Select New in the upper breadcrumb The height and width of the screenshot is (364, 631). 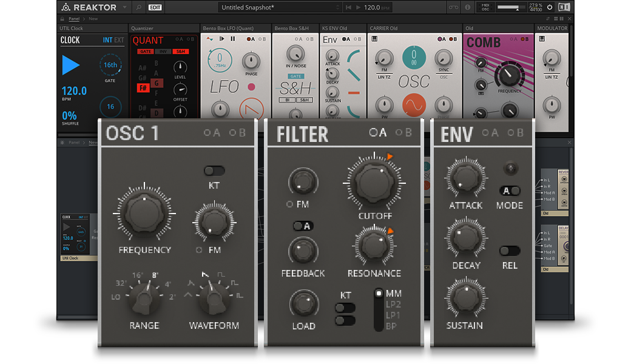tap(93, 19)
